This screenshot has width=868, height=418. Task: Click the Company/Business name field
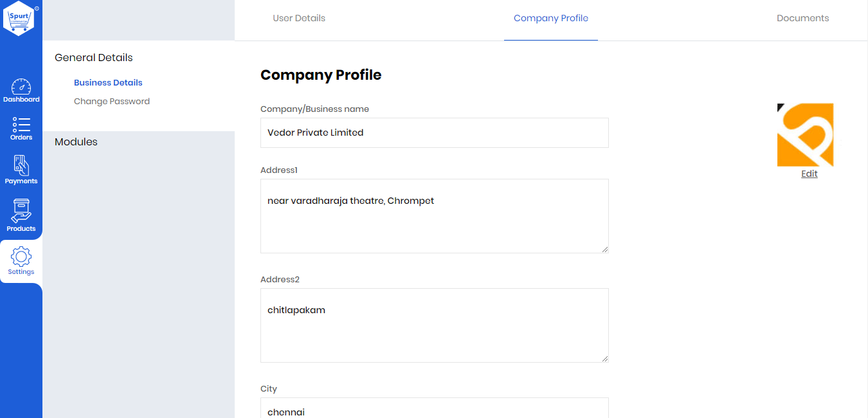[435, 132]
